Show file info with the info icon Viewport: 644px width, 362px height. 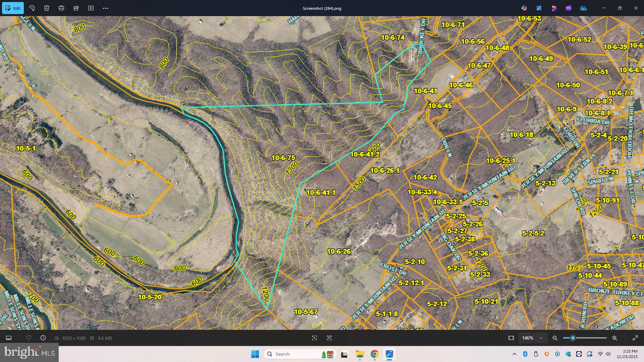tap(43, 338)
